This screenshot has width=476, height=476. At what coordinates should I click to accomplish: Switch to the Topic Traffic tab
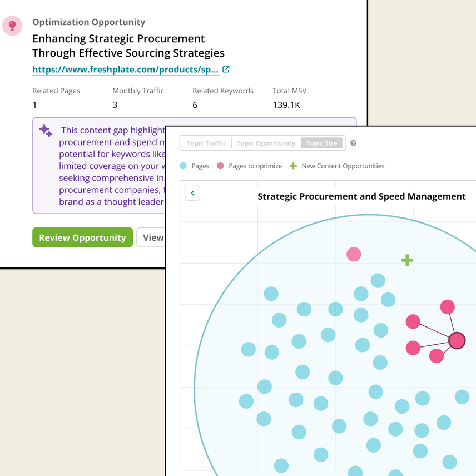(x=205, y=143)
